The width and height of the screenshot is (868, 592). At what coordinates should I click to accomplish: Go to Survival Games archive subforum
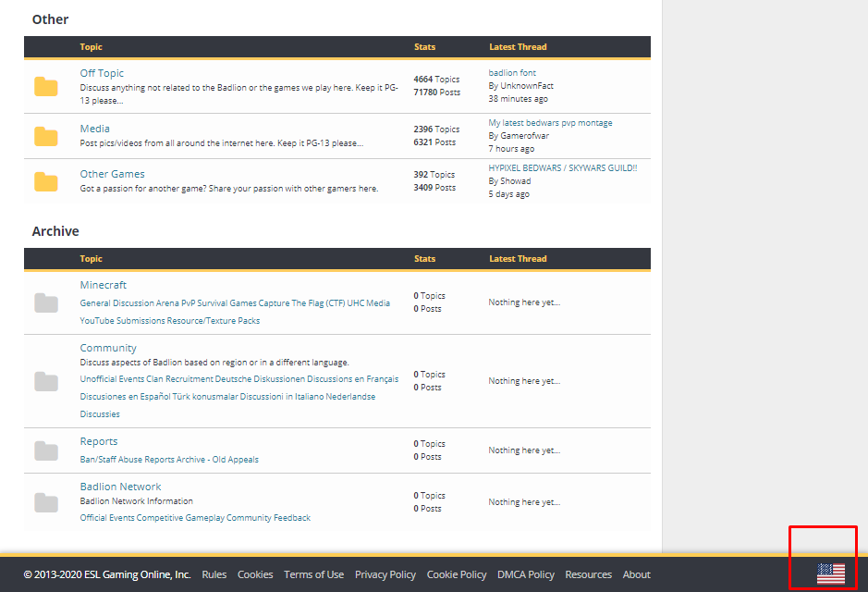point(230,303)
